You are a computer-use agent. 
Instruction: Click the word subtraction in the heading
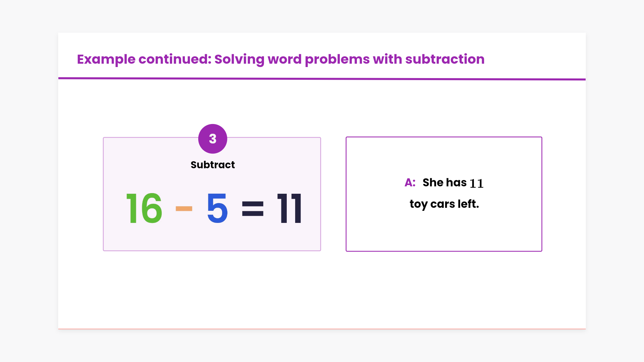point(445,59)
